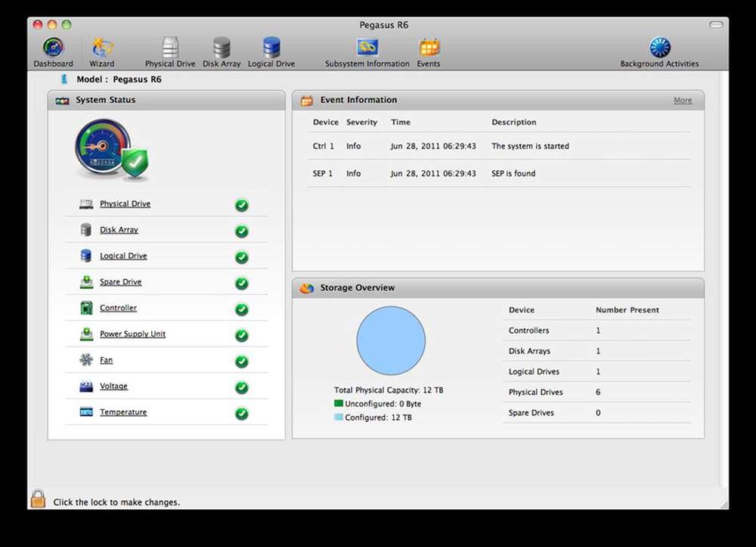The width and height of the screenshot is (756, 547).
Task: Click the green check next to Physical Drive
Action: [242, 205]
